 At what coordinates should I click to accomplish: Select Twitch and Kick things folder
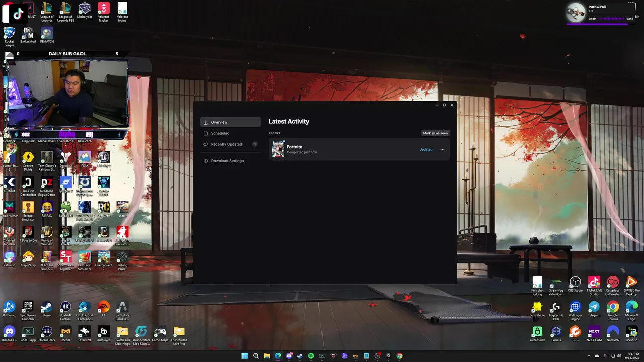coord(122,335)
